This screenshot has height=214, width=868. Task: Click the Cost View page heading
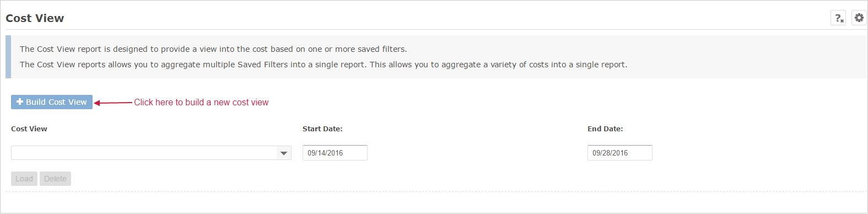(x=35, y=18)
